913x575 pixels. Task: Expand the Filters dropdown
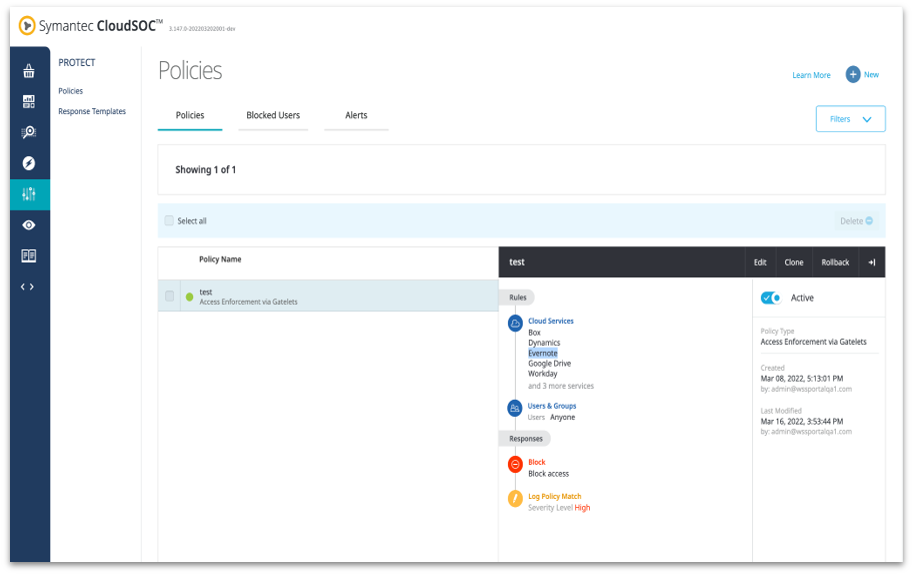850,119
